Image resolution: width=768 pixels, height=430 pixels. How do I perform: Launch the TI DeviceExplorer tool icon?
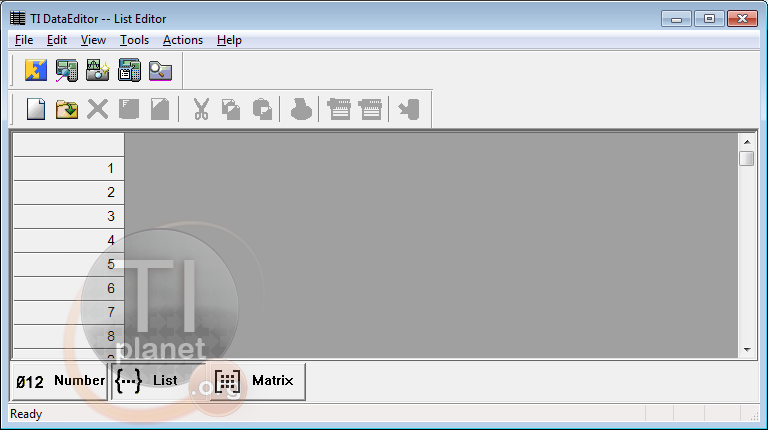(x=67, y=71)
